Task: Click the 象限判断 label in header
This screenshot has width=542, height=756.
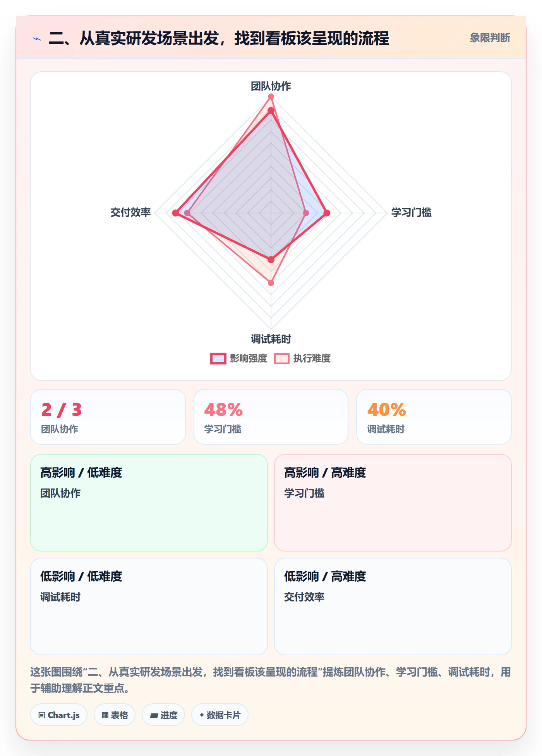Action: (x=490, y=38)
